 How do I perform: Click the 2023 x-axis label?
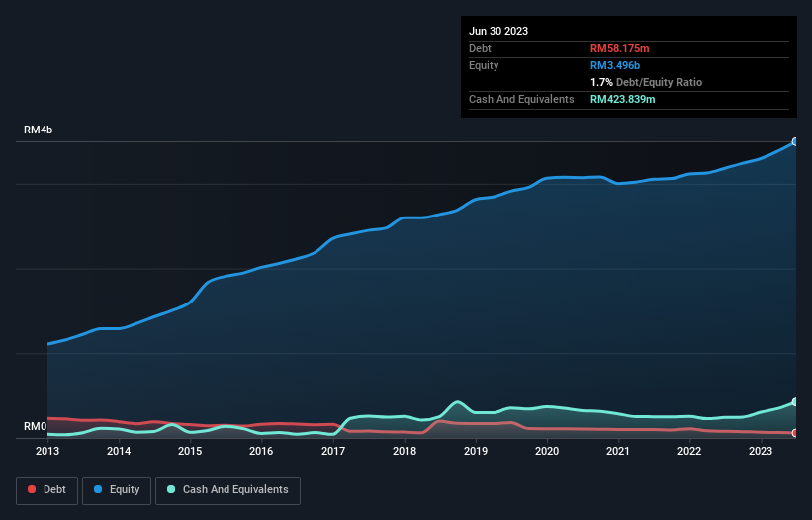761,451
